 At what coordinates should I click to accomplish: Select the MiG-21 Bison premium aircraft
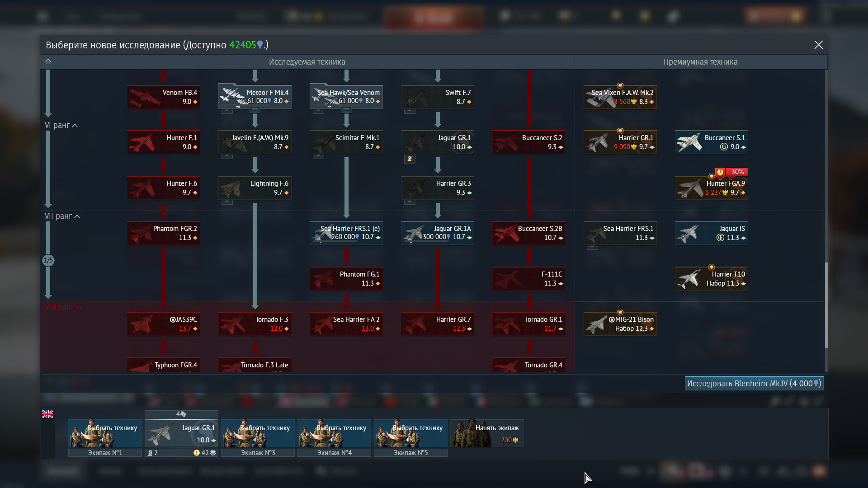(x=620, y=324)
